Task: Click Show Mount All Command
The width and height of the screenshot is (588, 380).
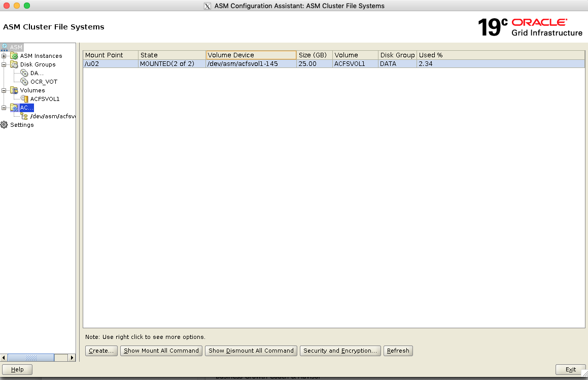Action: tap(161, 351)
